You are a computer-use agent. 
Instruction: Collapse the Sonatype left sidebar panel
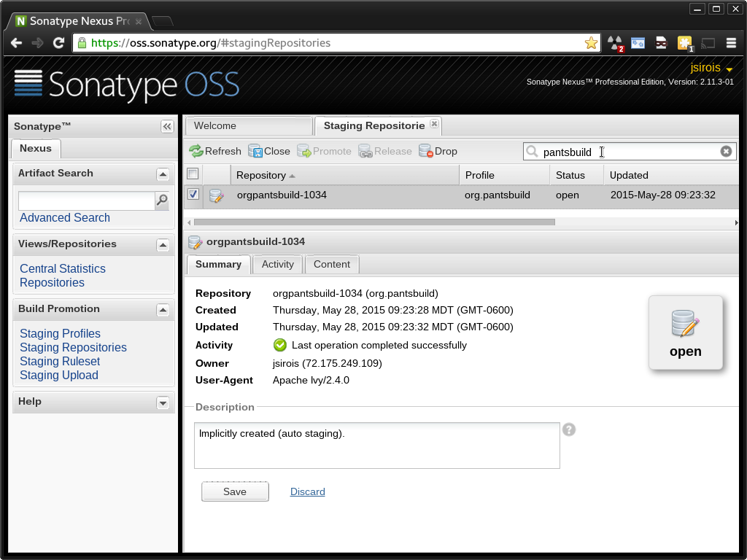pyautogui.click(x=167, y=126)
